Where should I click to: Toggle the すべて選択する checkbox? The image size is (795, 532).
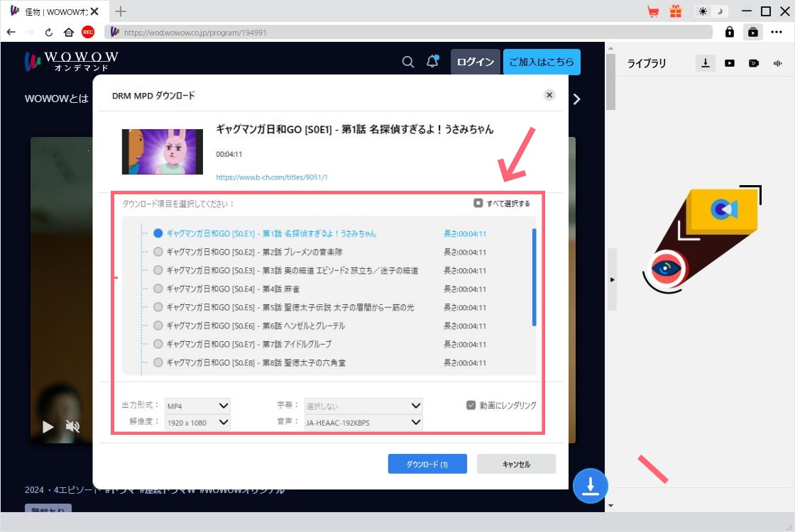click(x=478, y=203)
